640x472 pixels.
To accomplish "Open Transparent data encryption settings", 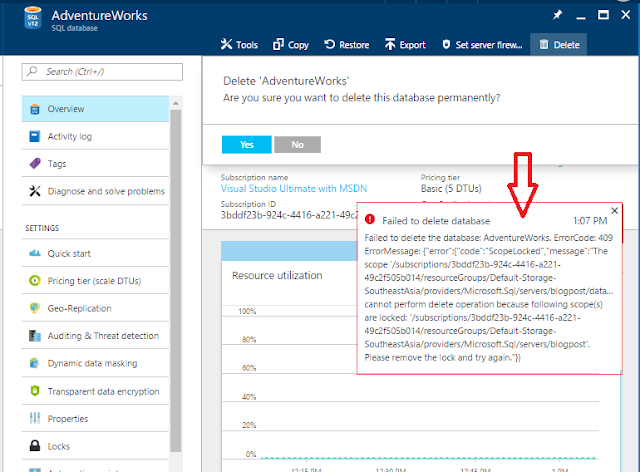I will coord(95,391).
